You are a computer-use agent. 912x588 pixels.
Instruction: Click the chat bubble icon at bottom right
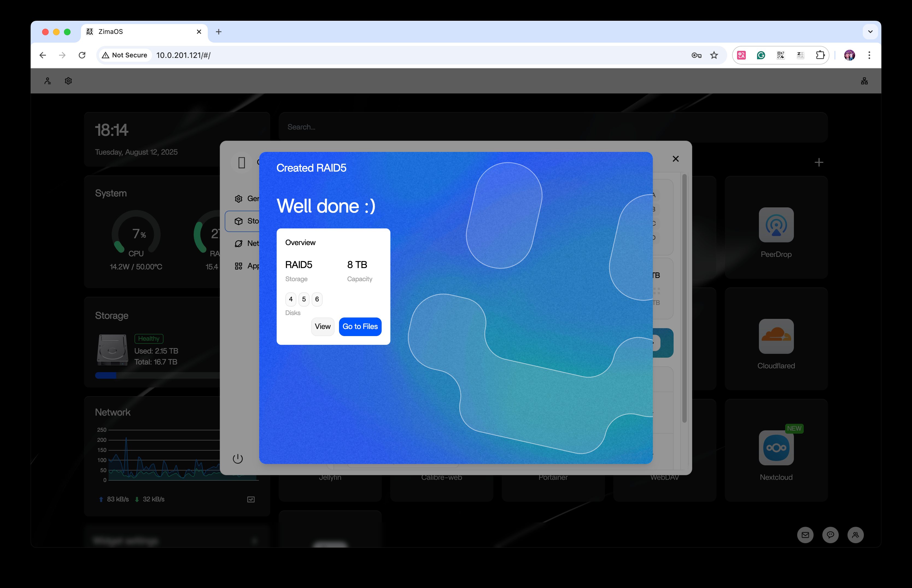(x=830, y=535)
